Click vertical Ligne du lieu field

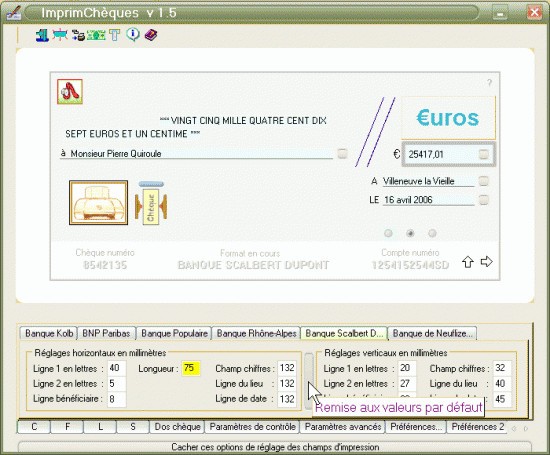pyautogui.click(x=502, y=383)
